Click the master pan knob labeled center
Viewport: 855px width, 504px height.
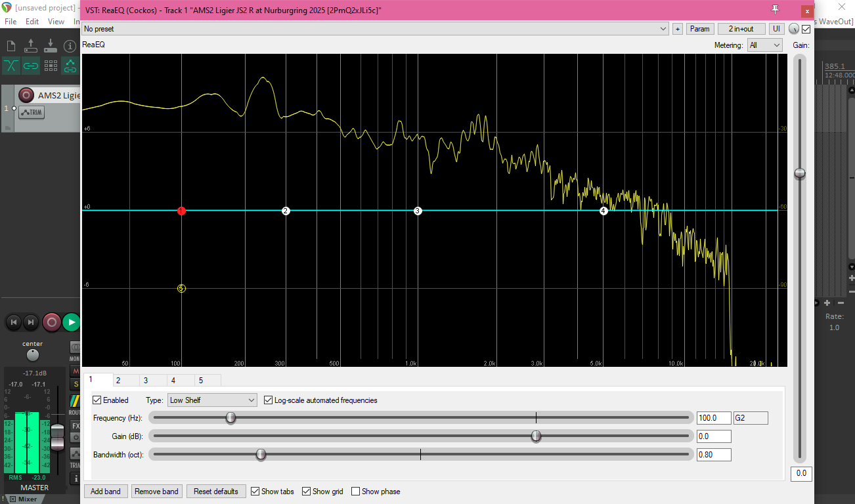(x=33, y=355)
